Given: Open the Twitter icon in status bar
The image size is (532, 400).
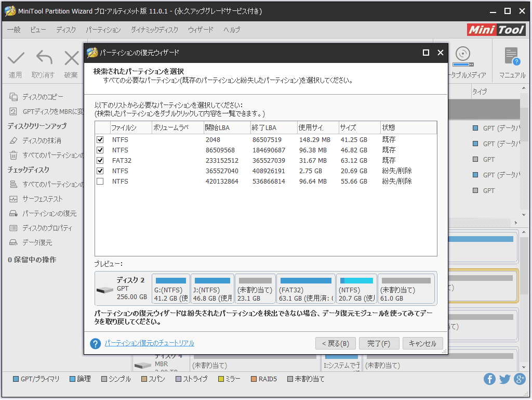Looking at the screenshot, I should (x=504, y=379).
